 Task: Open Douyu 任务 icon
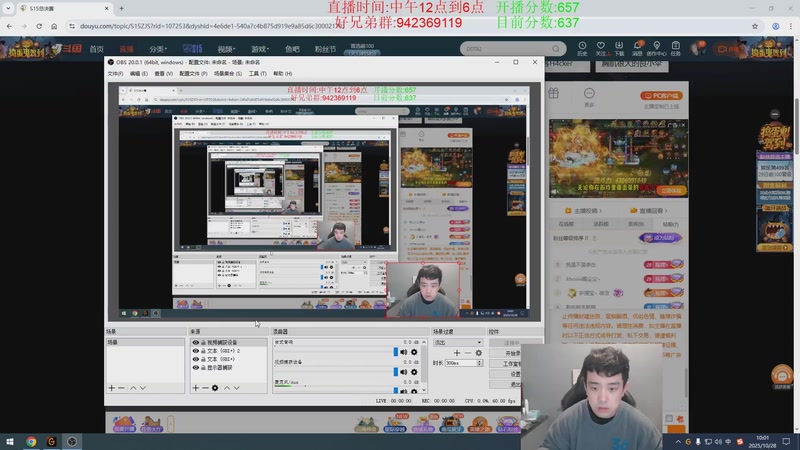click(x=676, y=48)
